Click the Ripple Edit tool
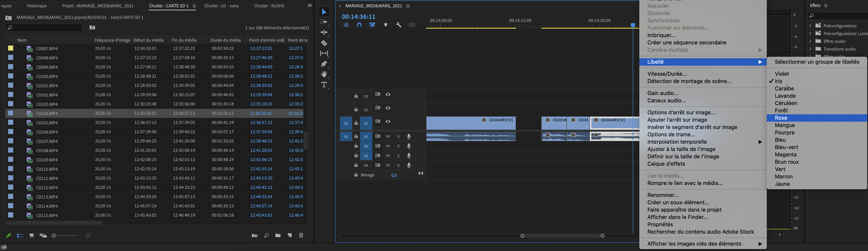868x251 pixels. pos(324,33)
